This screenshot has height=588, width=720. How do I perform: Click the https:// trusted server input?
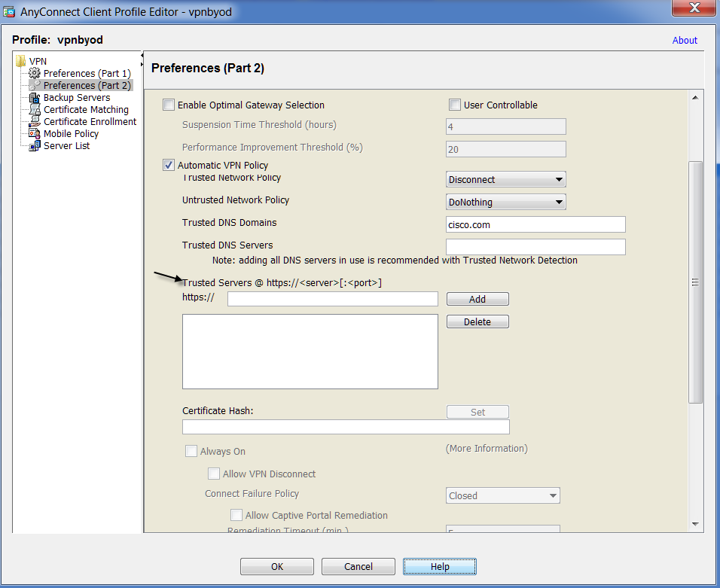332,300
